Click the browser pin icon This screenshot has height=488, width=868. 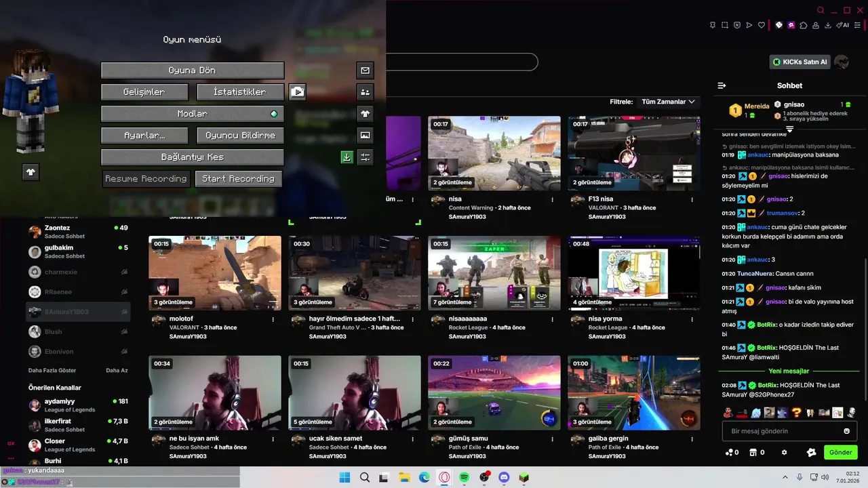point(713,25)
